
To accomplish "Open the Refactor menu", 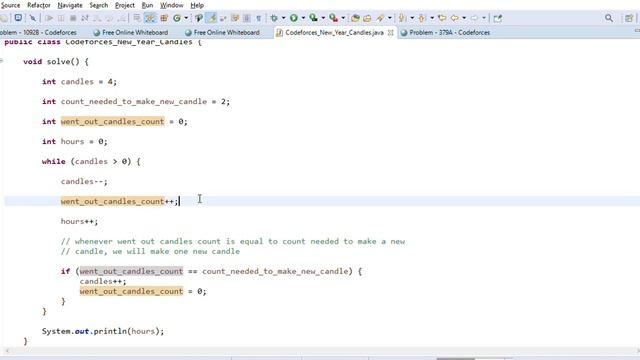I will point(39,5).
